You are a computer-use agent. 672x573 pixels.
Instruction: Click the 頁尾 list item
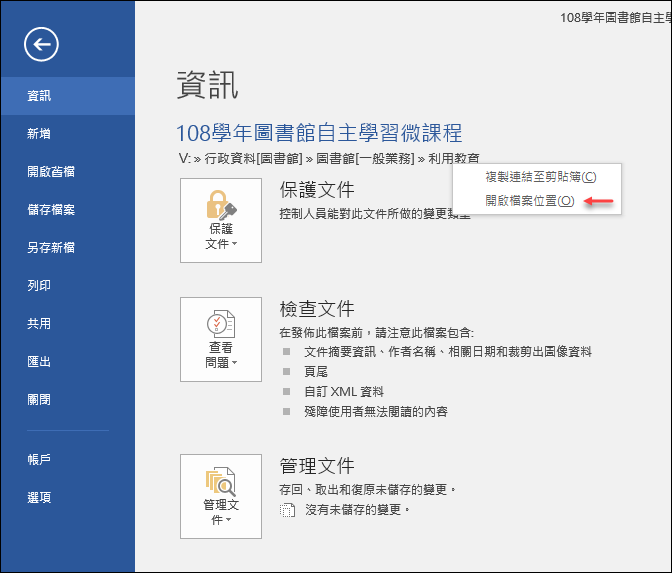[x=316, y=372]
